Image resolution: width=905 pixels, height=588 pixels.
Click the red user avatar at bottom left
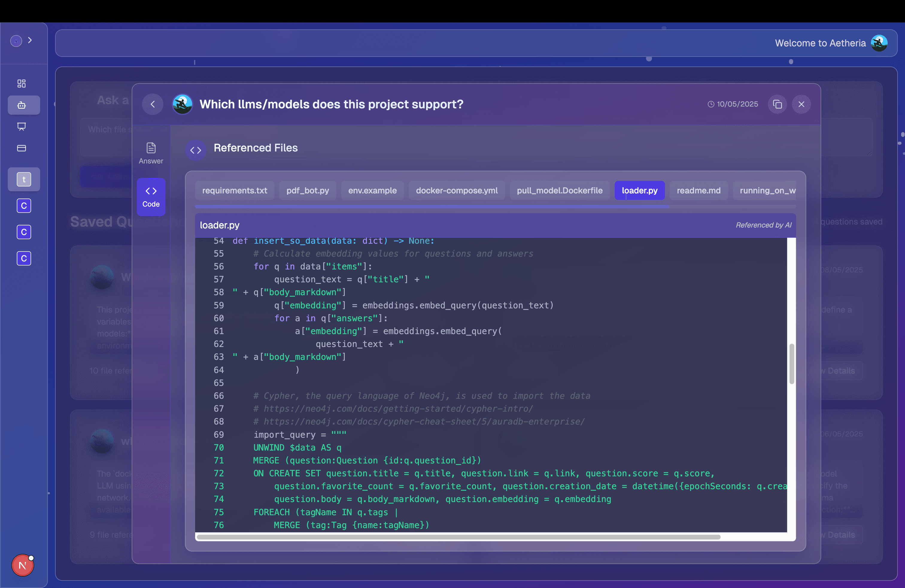(x=22, y=565)
